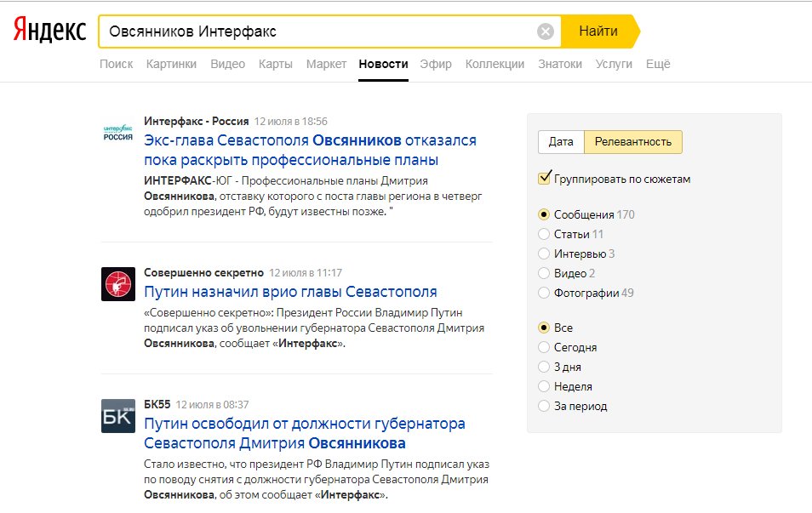
Task: Click the БК55 source logo
Action: point(117,415)
